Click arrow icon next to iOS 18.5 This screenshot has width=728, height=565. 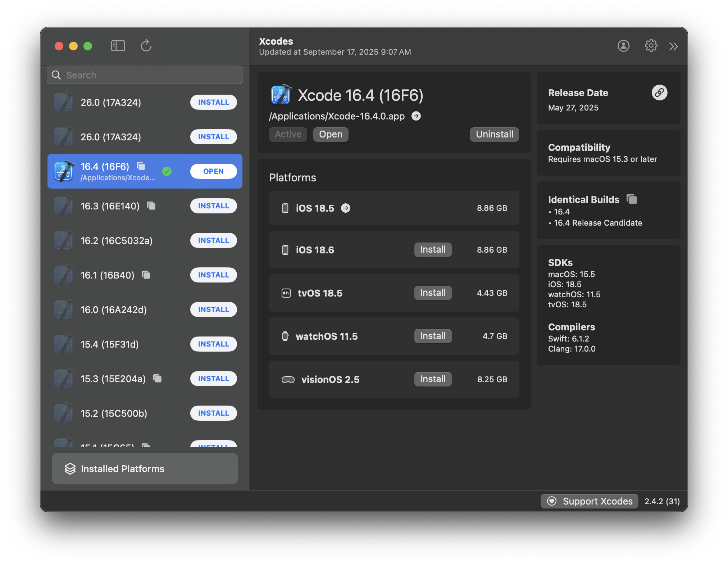click(346, 208)
